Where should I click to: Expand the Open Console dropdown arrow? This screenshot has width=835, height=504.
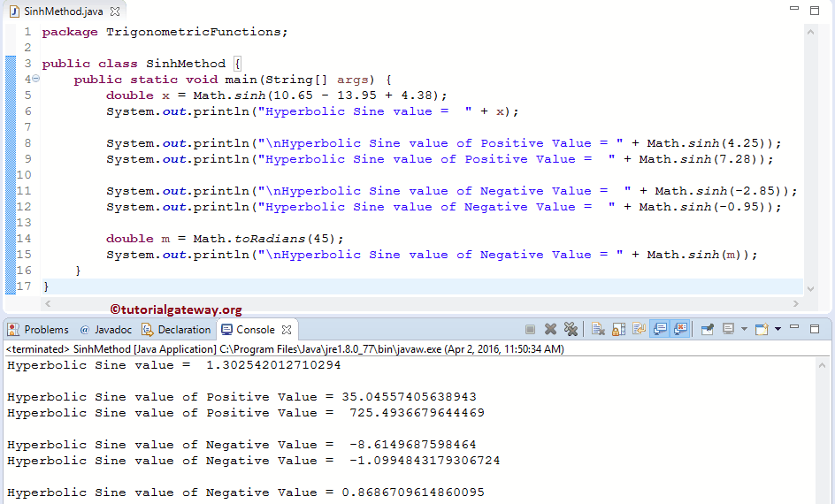pyautogui.click(x=778, y=330)
